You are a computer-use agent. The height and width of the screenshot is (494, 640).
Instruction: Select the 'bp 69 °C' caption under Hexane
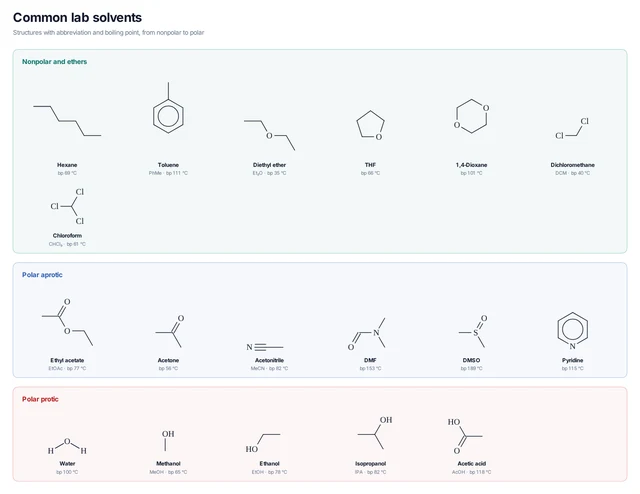click(x=67, y=173)
